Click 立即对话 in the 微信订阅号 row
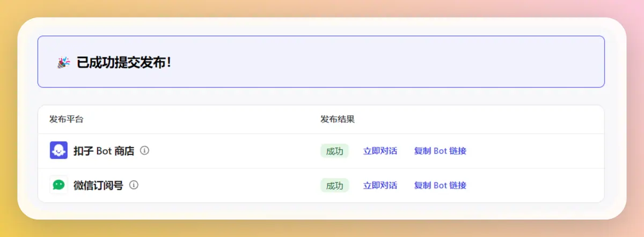Screen dimensions: 644x237 coord(380,185)
